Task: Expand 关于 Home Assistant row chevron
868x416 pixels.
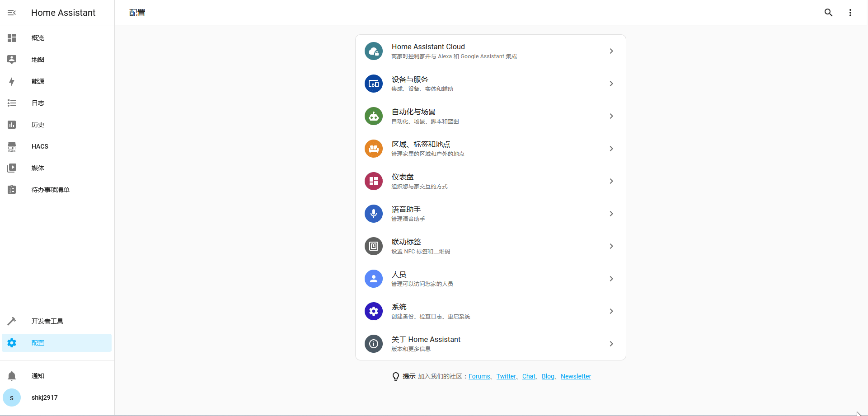Action: 611,344
